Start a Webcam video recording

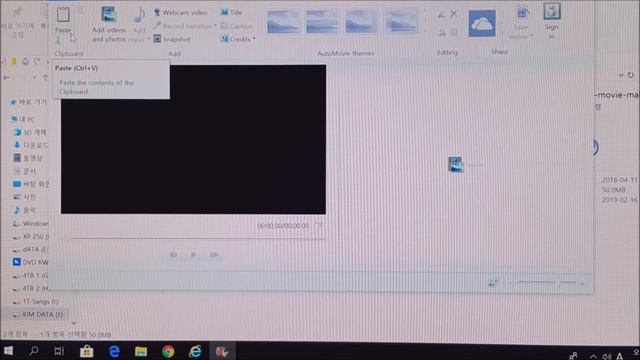click(x=180, y=13)
